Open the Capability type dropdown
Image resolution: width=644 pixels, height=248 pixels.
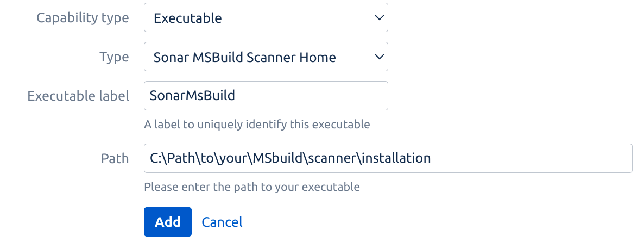pos(266,18)
